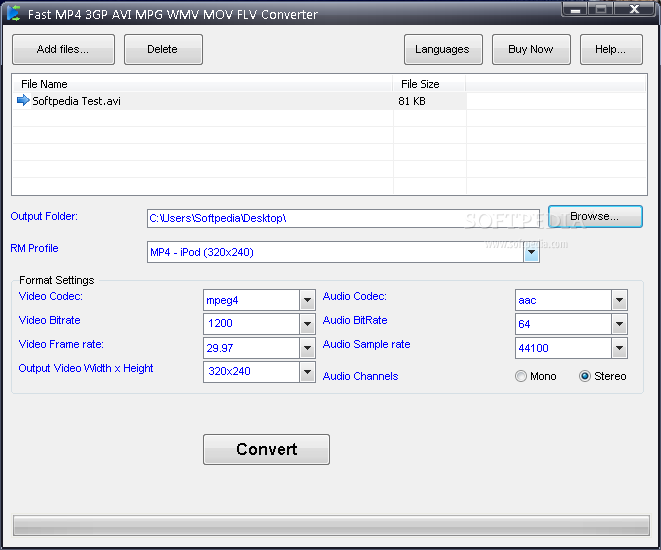This screenshot has height=550, width=661.
Task: Expand the Audio Sample rate 44100 dropdown
Action: [619, 348]
